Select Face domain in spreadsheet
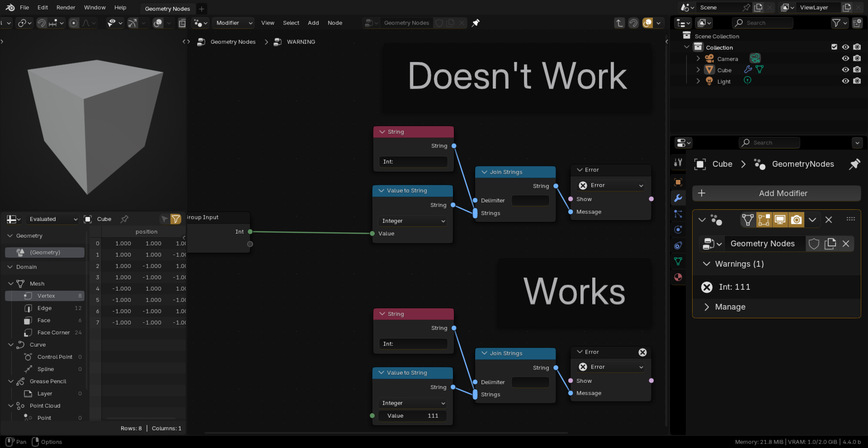868x448 pixels. 45,321
